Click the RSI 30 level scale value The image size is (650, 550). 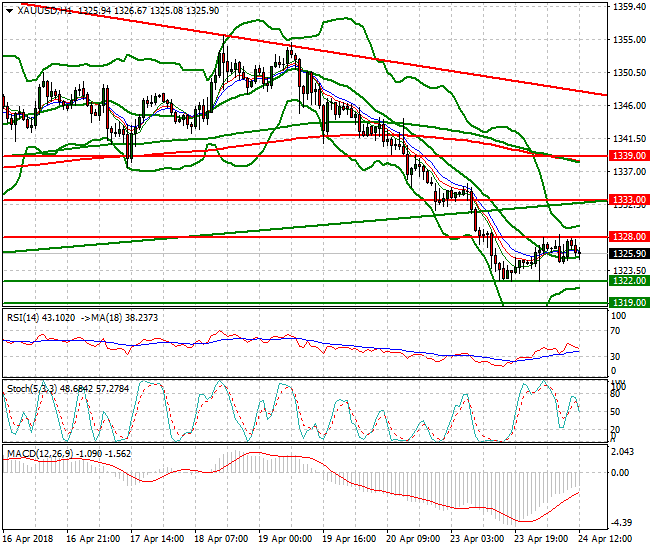click(616, 356)
